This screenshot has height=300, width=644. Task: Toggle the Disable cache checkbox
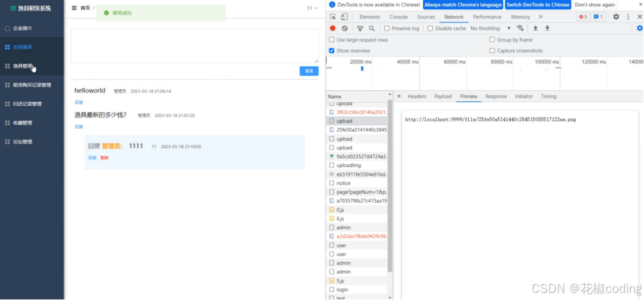pos(430,28)
